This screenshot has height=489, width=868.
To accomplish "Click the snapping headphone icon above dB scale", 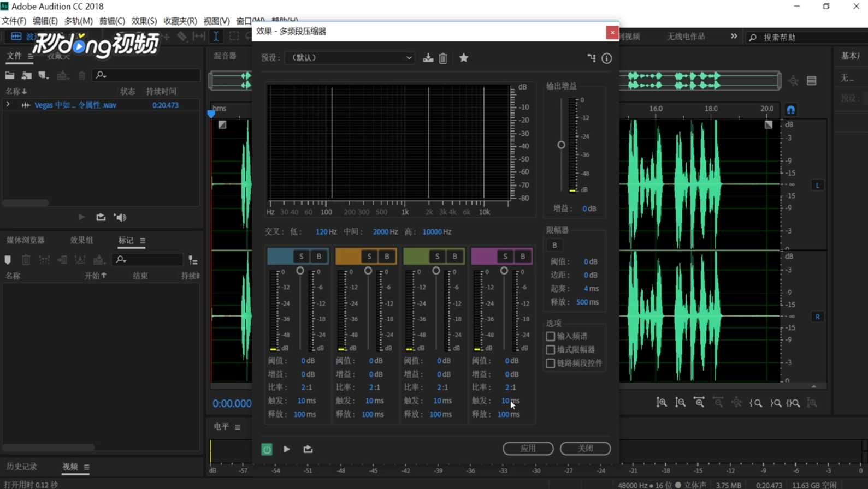I will tap(790, 110).
